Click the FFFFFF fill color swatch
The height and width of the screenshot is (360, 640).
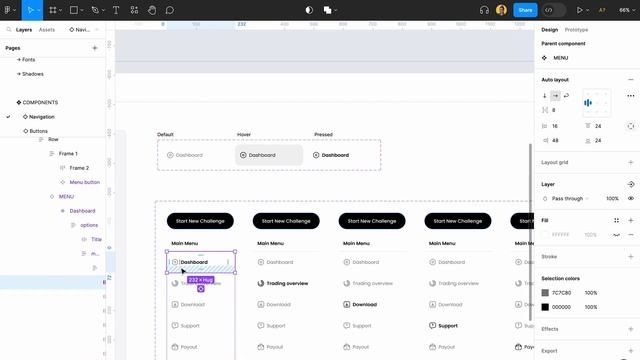point(545,235)
